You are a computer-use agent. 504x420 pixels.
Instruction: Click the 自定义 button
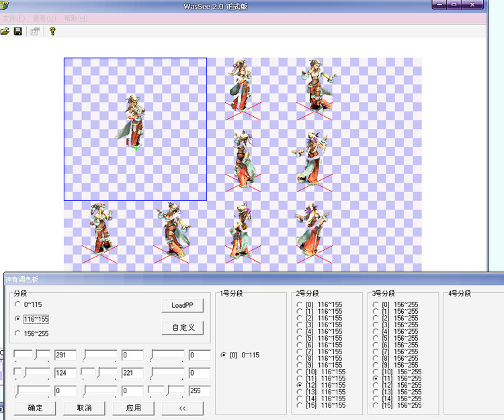pyautogui.click(x=182, y=328)
